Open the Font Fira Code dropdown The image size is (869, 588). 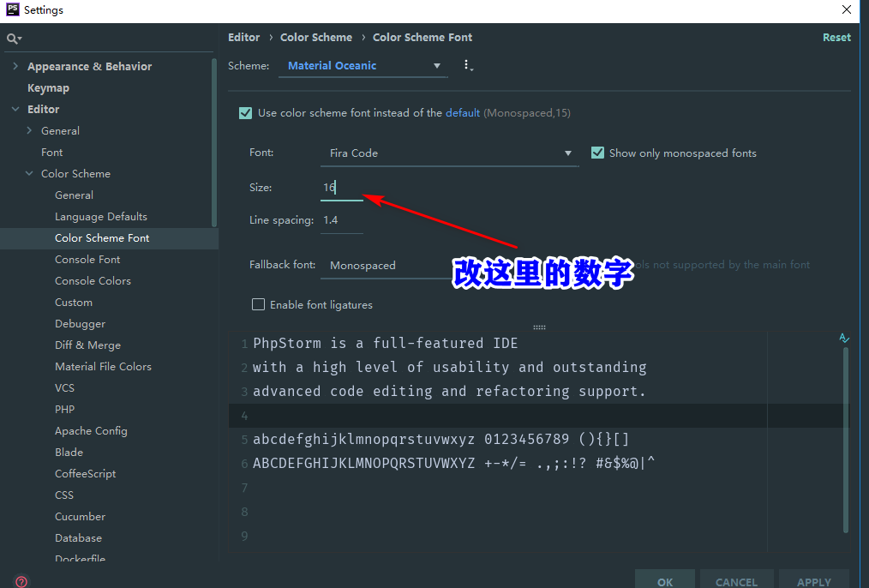click(449, 153)
